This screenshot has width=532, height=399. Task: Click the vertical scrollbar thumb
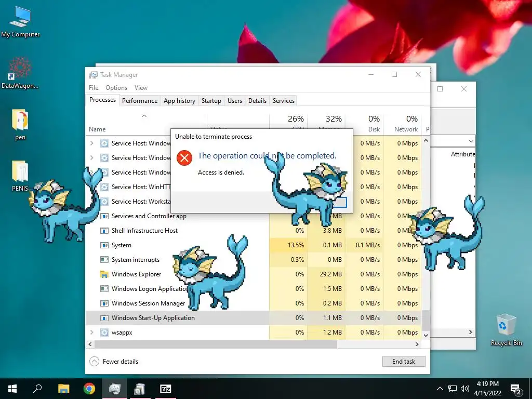coord(425,320)
